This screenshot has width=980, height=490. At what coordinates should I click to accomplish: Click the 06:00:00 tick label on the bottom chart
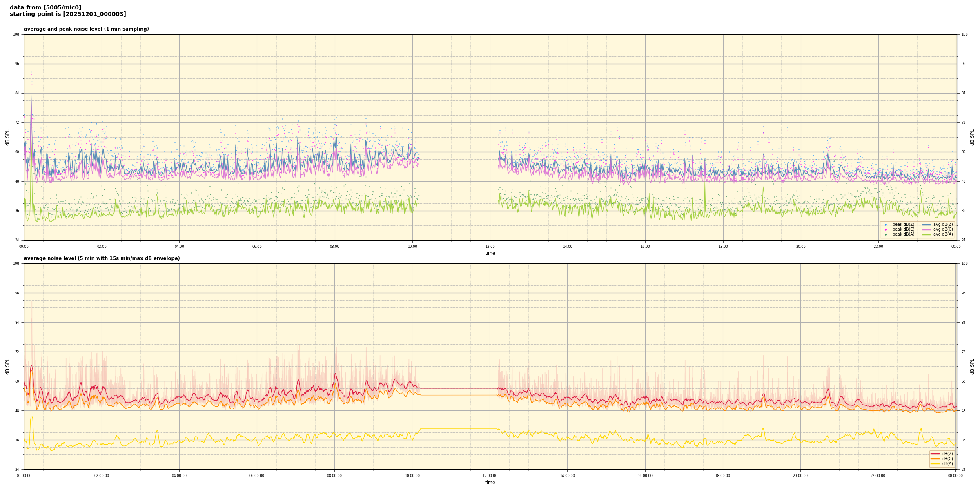click(257, 476)
